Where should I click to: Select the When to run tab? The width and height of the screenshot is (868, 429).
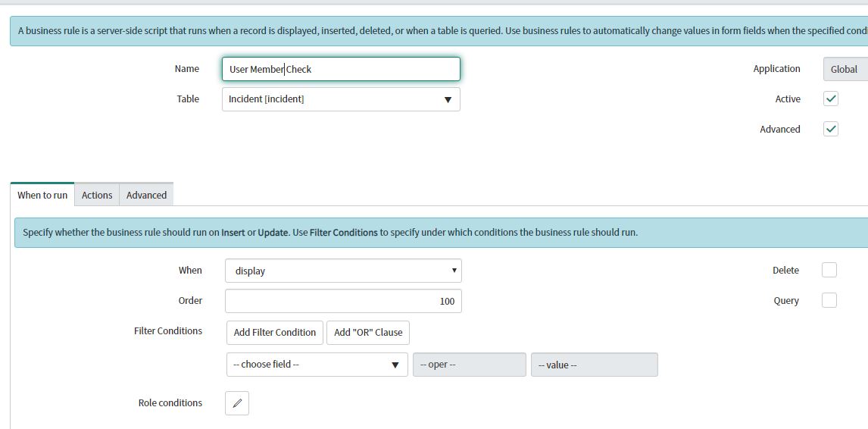[x=42, y=195]
